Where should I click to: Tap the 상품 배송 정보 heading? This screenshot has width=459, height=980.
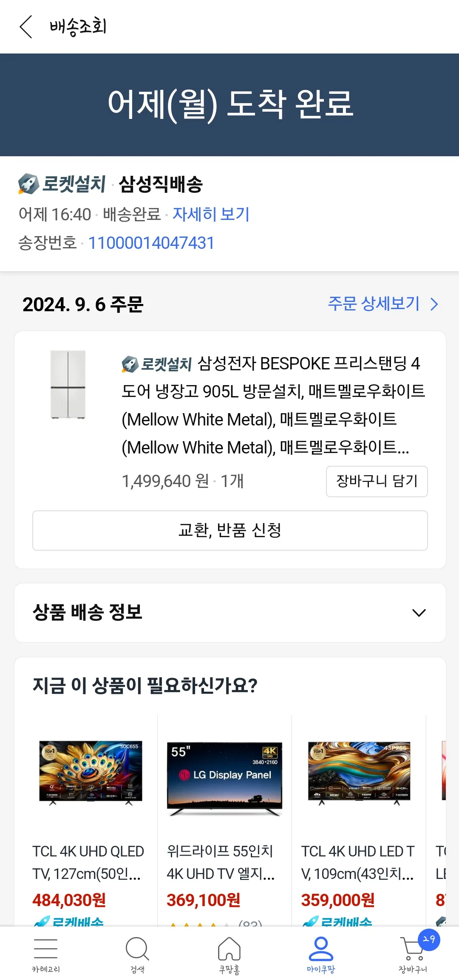88,612
